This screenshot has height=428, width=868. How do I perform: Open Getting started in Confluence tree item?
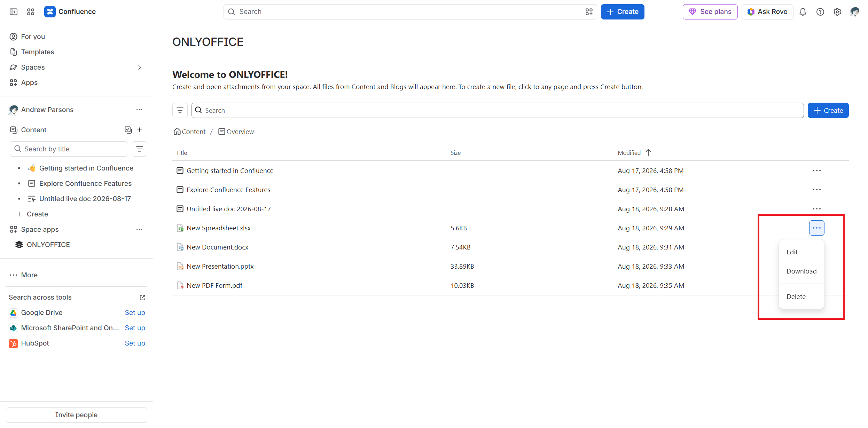pyautogui.click(x=86, y=168)
